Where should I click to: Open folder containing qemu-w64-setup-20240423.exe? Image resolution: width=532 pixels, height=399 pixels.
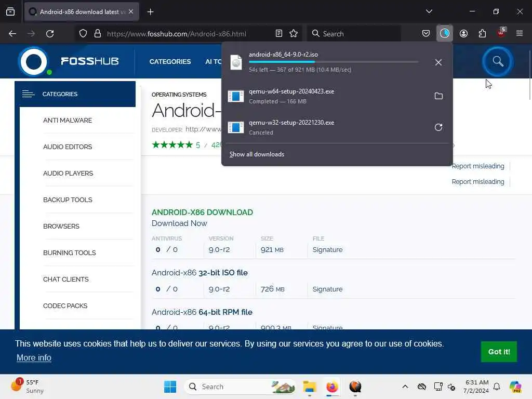pos(438,96)
